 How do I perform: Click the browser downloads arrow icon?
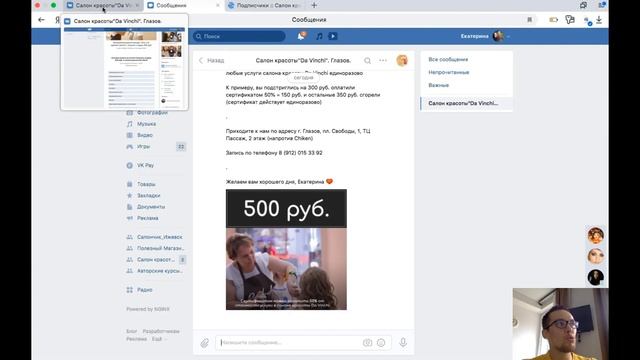599,20
